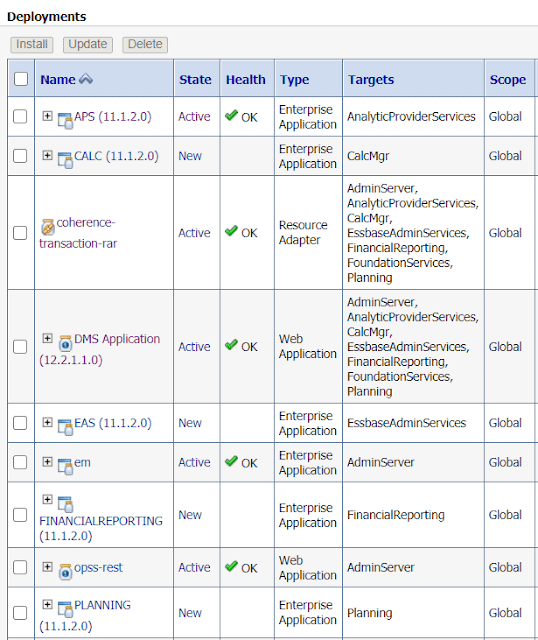This screenshot has width=538, height=640.
Task: Expand the CALC (11.1.2.0) tree node
Action: (47, 155)
